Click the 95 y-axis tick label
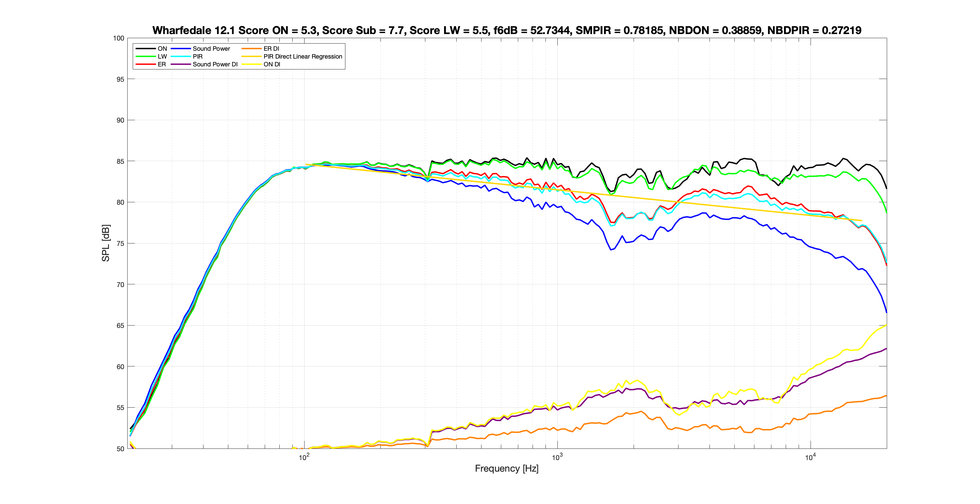The width and height of the screenshot is (980, 504). pos(120,79)
